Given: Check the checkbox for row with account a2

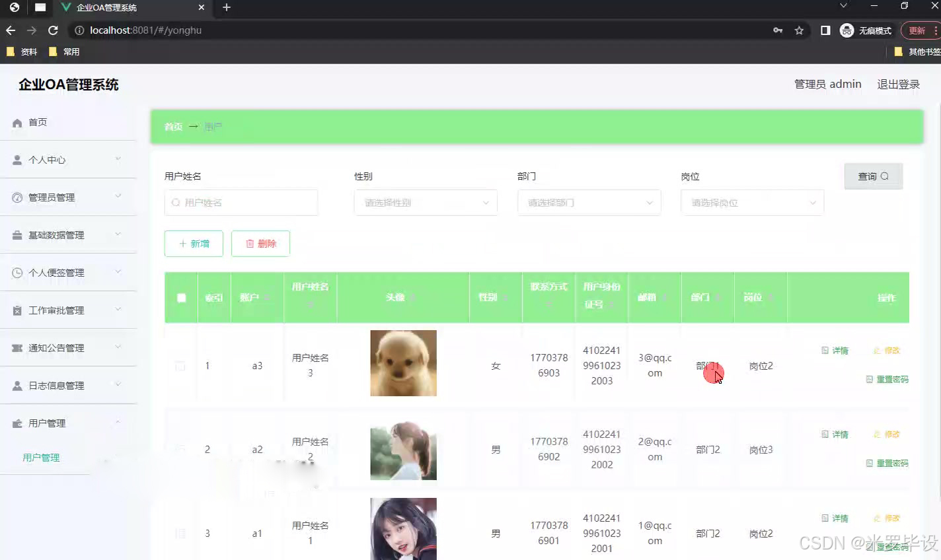Looking at the screenshot, I should (180, 449).
